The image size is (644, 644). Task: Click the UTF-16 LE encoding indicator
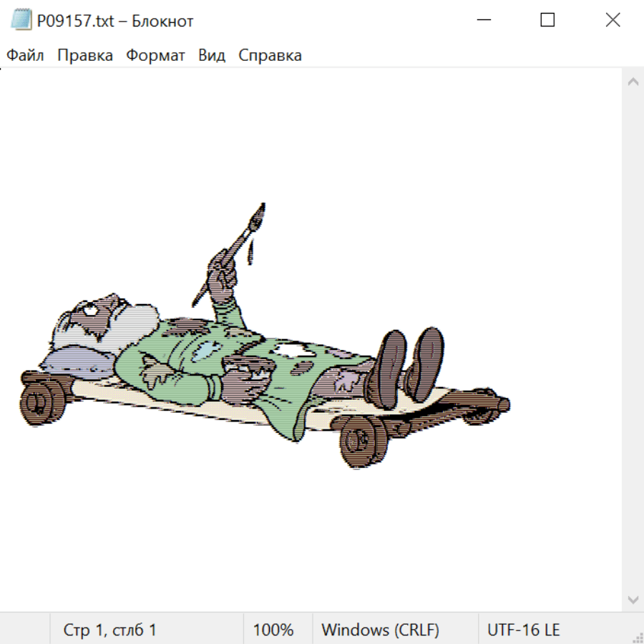pyautogui.click(x=523, y=630)
